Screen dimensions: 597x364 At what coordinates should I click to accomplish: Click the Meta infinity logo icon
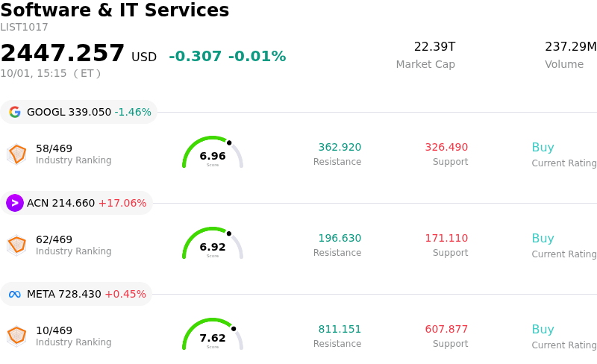tap(15, 294)
